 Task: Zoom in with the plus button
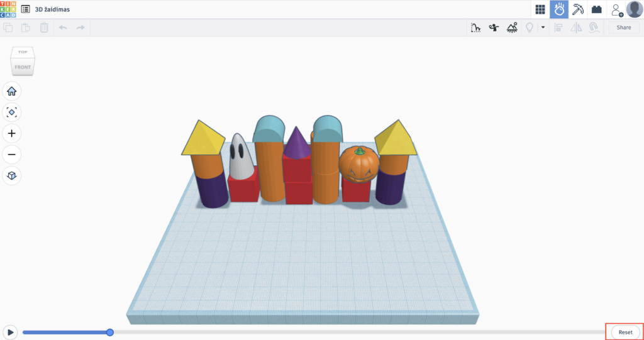pyautogui.click(x=11, y=133)
